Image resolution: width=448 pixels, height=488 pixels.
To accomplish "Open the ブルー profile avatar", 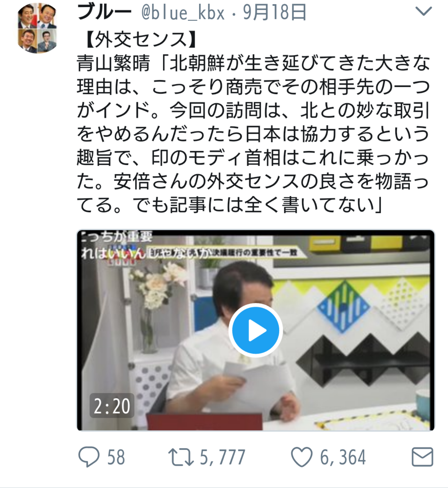I will pos(37,28).
